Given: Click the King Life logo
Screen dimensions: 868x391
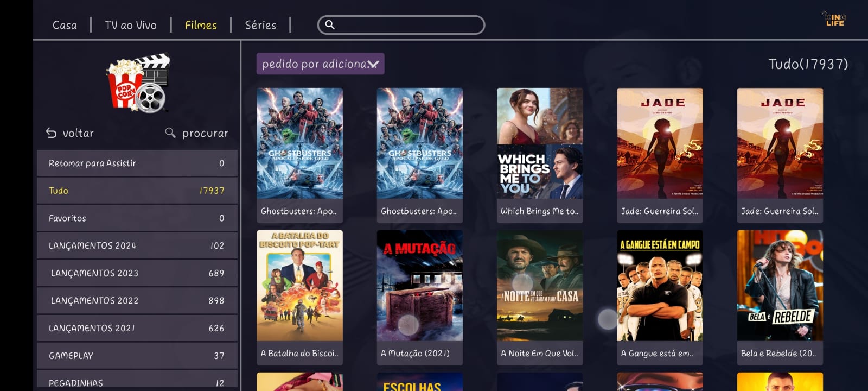Looking at the screenshot, I should click(x=834, y=20).
